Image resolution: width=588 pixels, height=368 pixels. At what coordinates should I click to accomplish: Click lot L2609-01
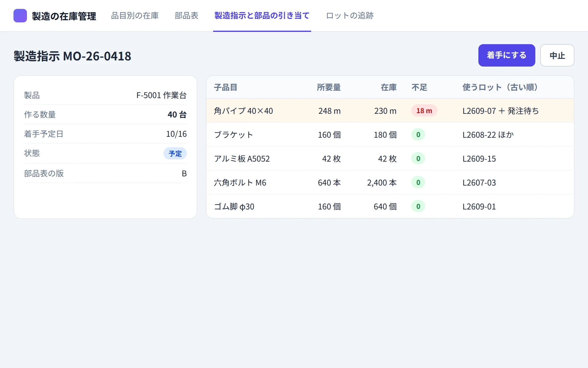point(479,206)
